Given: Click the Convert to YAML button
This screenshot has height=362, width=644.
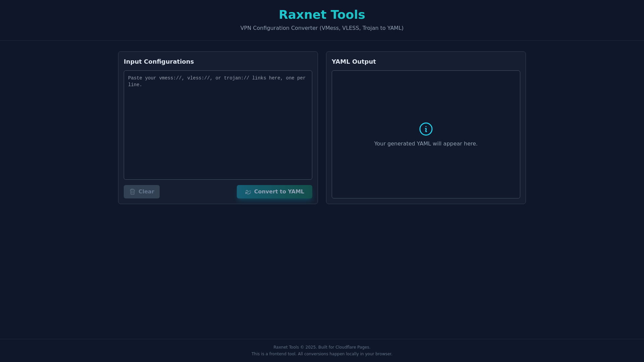Looking at the screenshot, I should point(274,192).
